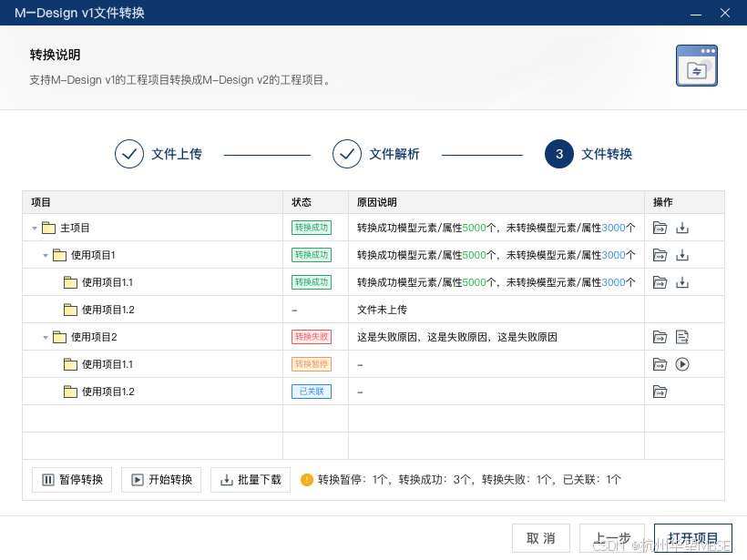The height and width of the screenshot is (560, 747).
Task: Click the 文件未上传 reason text
Action: tap(382, 310)
